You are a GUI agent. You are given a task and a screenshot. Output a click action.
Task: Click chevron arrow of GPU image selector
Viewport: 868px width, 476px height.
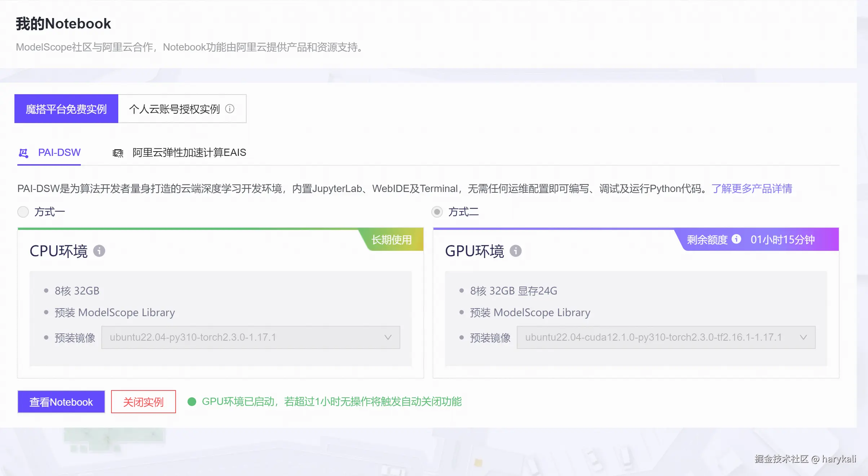(803, 337)
